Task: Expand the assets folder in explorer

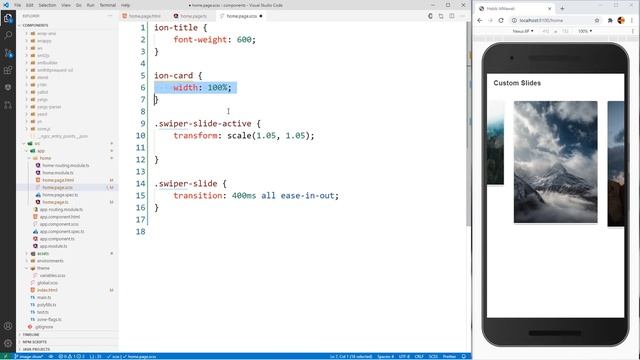Action: [x=42, y=253]
